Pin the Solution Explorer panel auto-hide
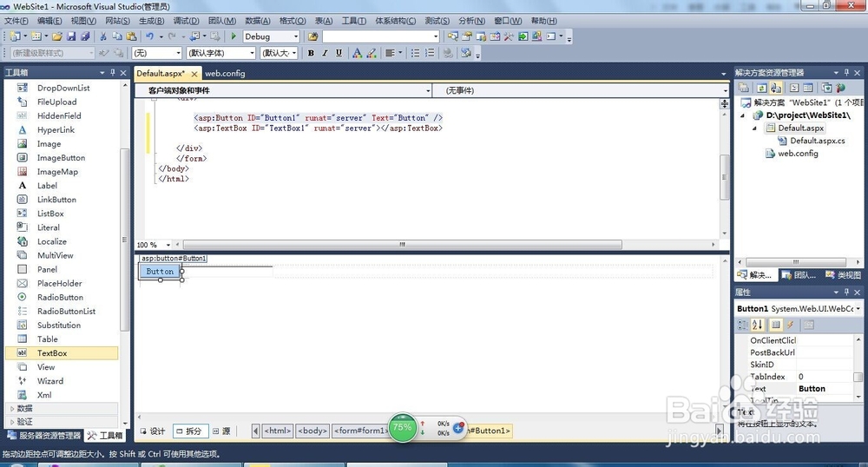The width and height of the screenshot is (868, 467). pyautogui.click(x=846, y=73)
